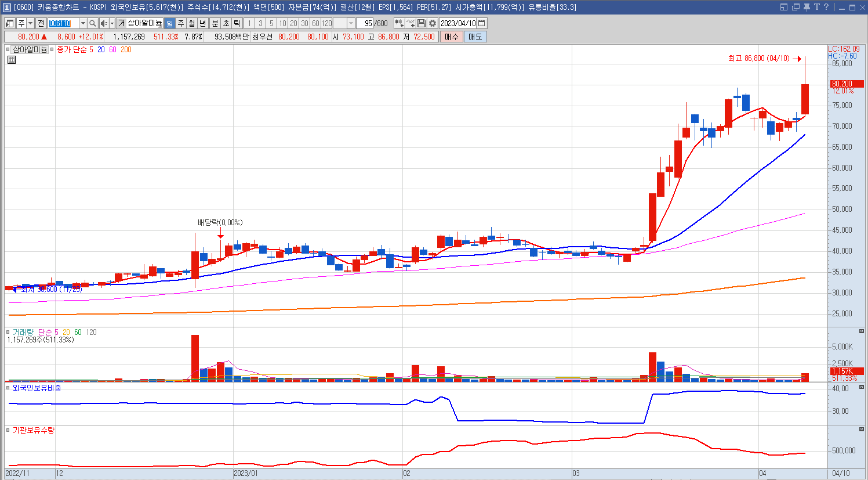Click the 외국인보유비중 panel label
The image size is (868, 480).
pos(37,388)
